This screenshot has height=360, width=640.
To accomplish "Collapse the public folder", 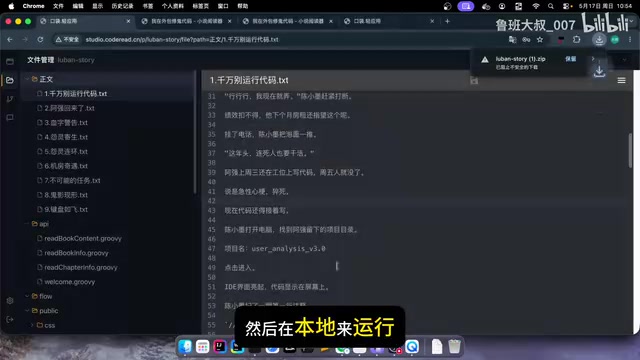I will [x=27, y=311].
